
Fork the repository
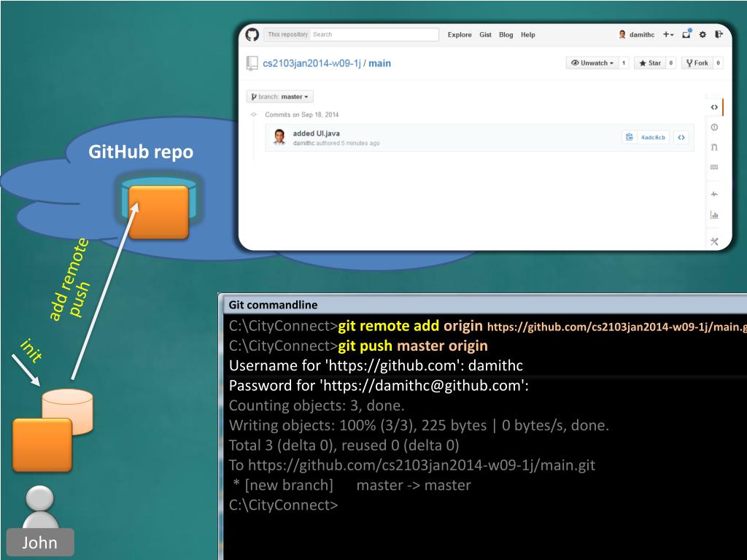coord(697,63)
